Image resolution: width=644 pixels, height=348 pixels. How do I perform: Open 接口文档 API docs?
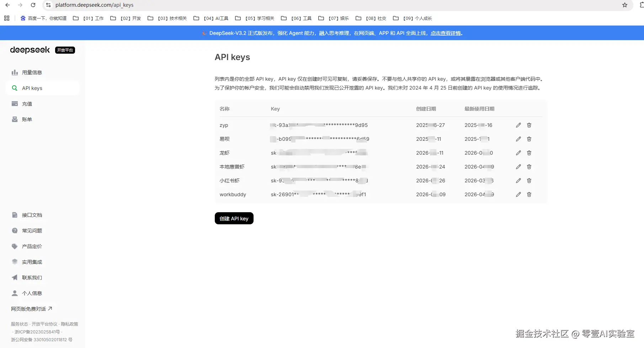(x=42, y=215)
